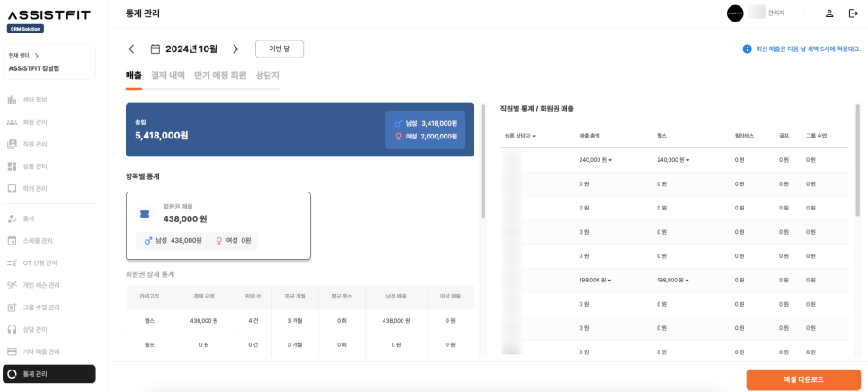
Task: Click the 엑셀 다운로드 button
Action: (x=802, y=379)
